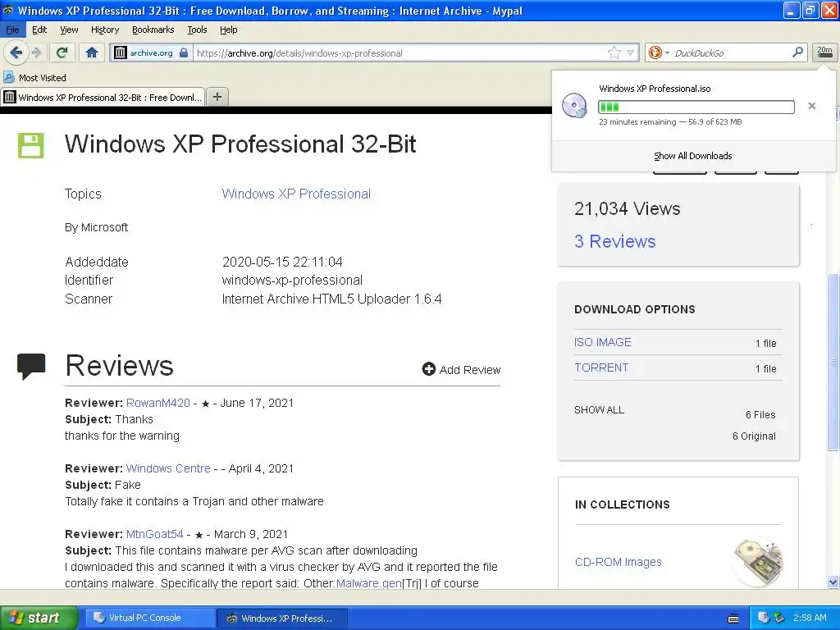Screen dimensions: 840x630
Task: Click the Add Review link text
Action: (x=470, y=370)
